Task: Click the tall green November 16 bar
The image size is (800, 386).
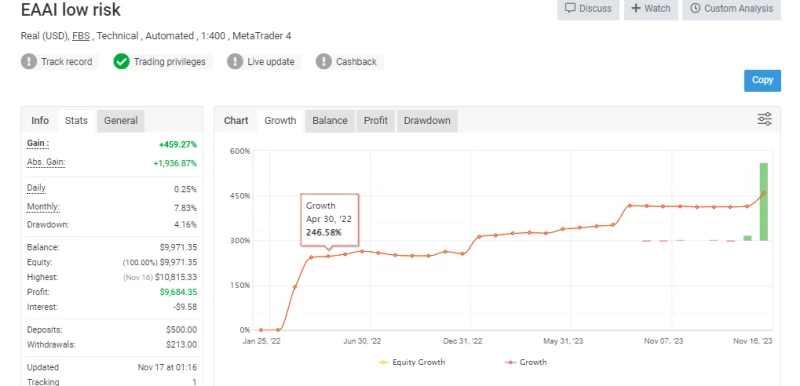Action: (x=764, y=201)
